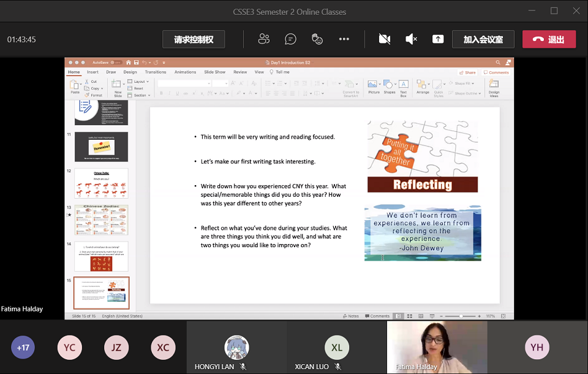Open the participants list icon
This screenshot has width=588, height=374.
tap(264, 39)
